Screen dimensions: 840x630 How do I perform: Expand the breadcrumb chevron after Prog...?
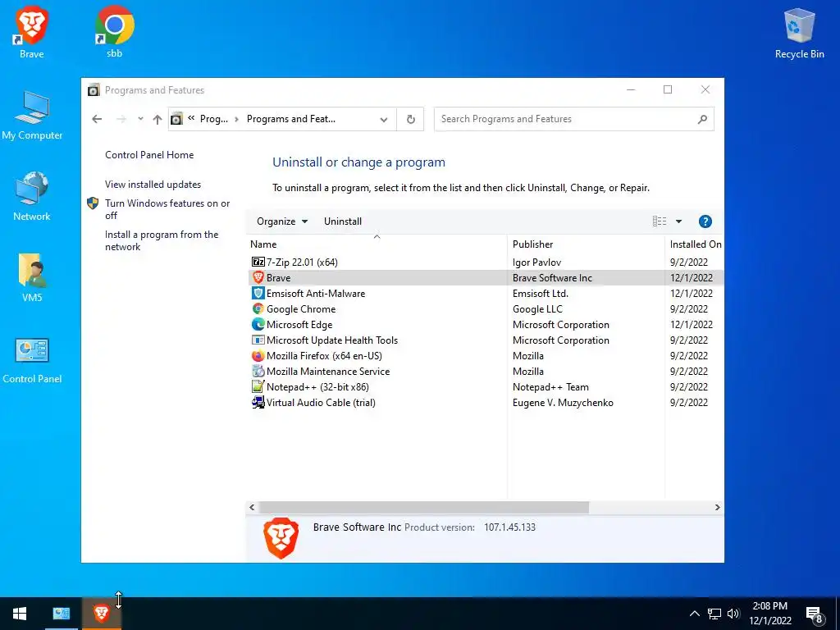[237, 119]
